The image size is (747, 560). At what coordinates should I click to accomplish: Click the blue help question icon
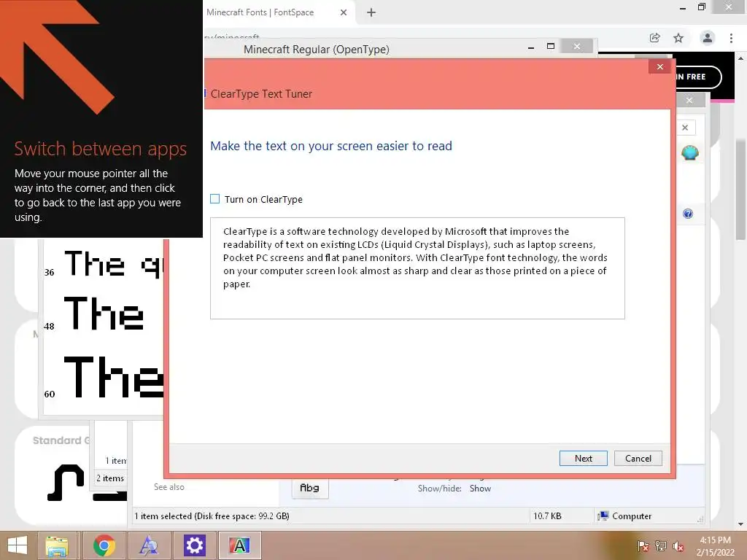pyautogui.click(x=687, y=214)
